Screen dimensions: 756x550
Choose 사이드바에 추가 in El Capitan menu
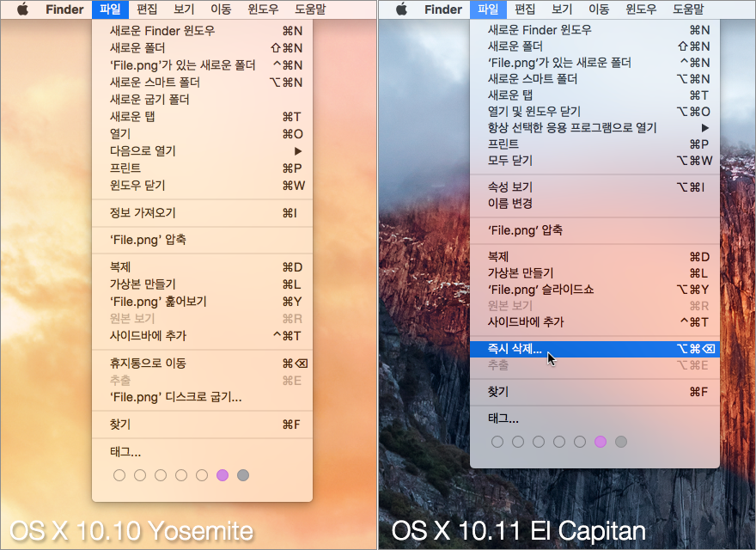pyautogui.click(x=595, y=321)
